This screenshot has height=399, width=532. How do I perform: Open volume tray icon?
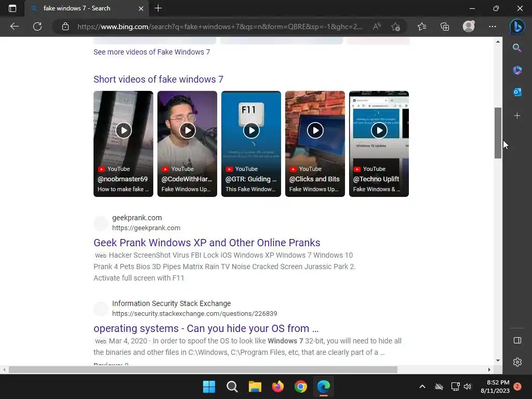click(x=468, y=387)
